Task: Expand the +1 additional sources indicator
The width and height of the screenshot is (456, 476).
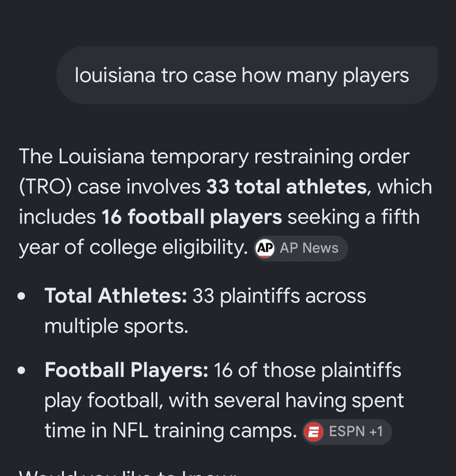Action: coord(376,432)
